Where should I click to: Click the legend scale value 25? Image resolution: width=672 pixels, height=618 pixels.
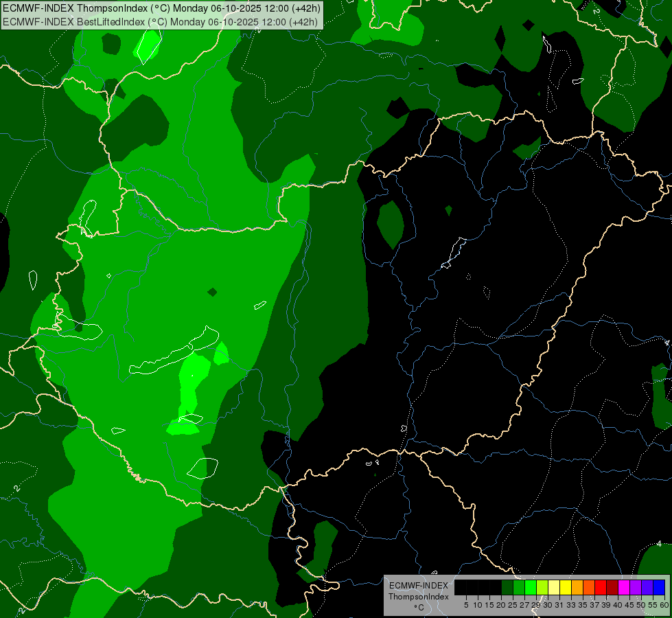pos(513,605)
